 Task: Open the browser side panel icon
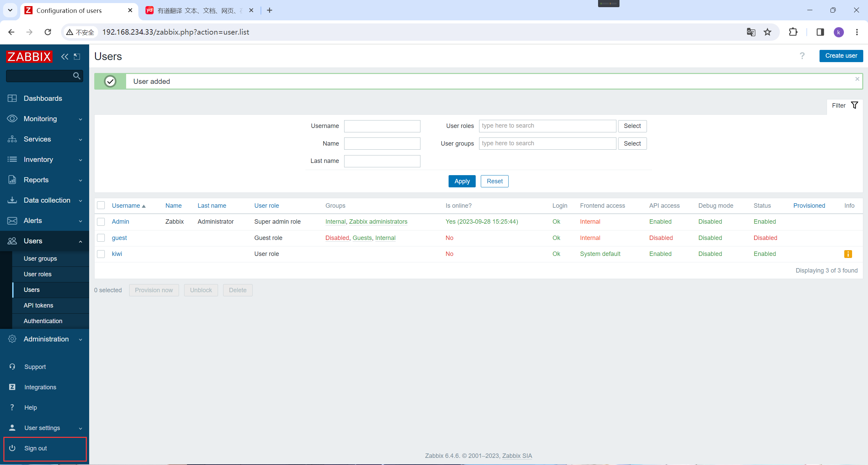(820, 32)
